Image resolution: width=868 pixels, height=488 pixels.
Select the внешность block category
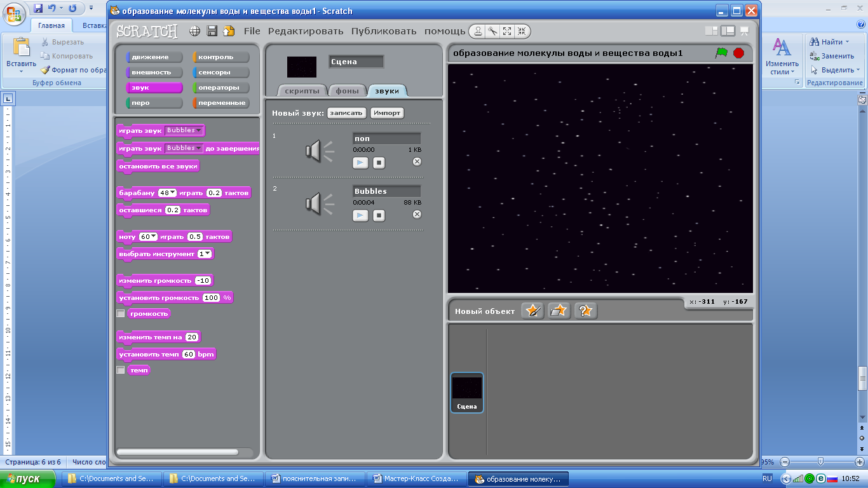pyautogui.click(x=154, y=72)
